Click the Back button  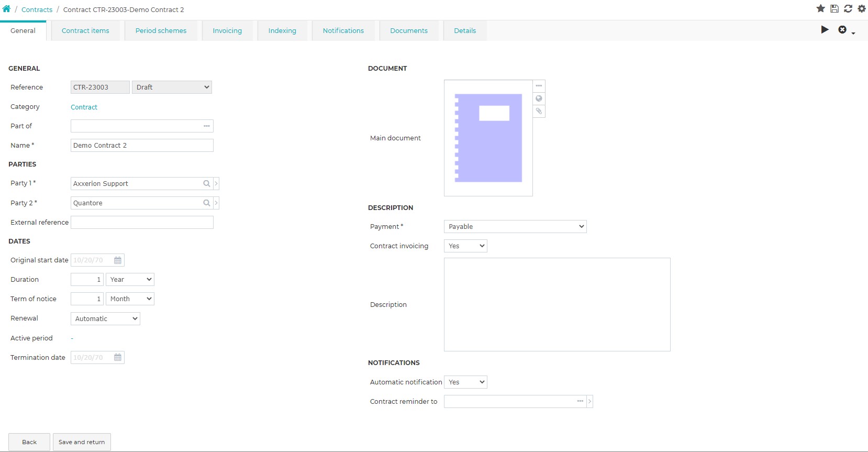point(29,442)
